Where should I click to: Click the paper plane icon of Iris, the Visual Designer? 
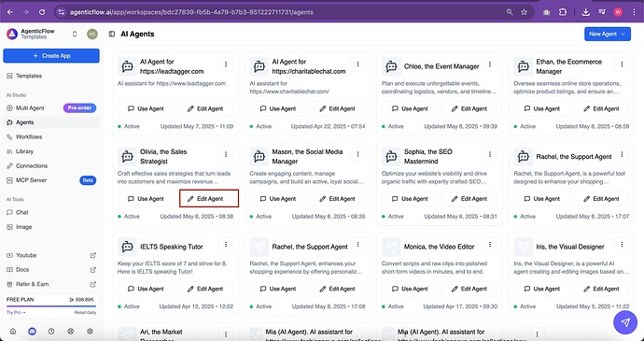pyautogui.click(x=523, y=247)
